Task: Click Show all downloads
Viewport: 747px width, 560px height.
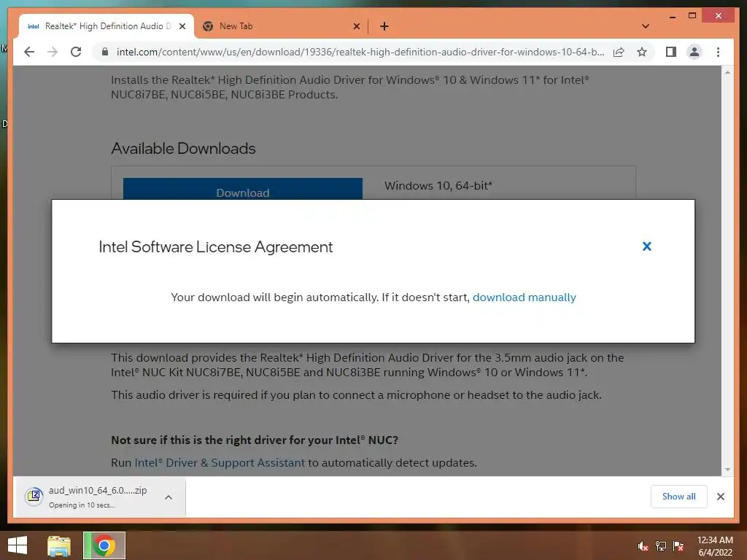Action: [x=679, y=496]
